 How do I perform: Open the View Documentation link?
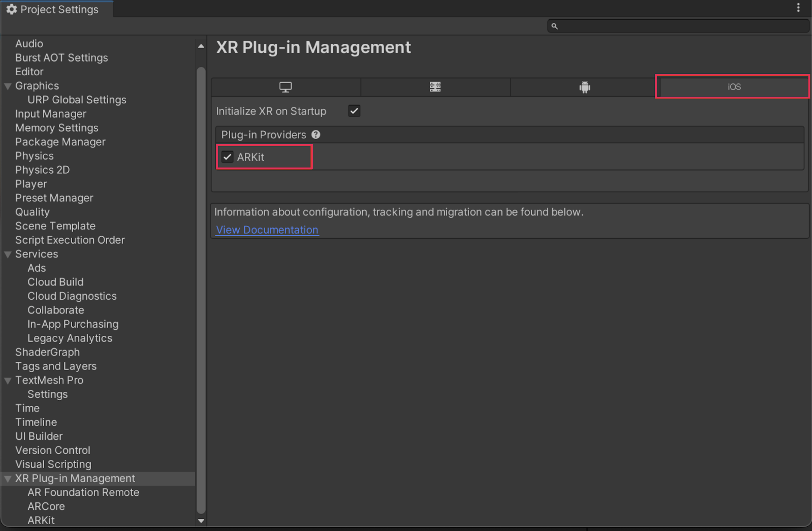click(267, 230)
